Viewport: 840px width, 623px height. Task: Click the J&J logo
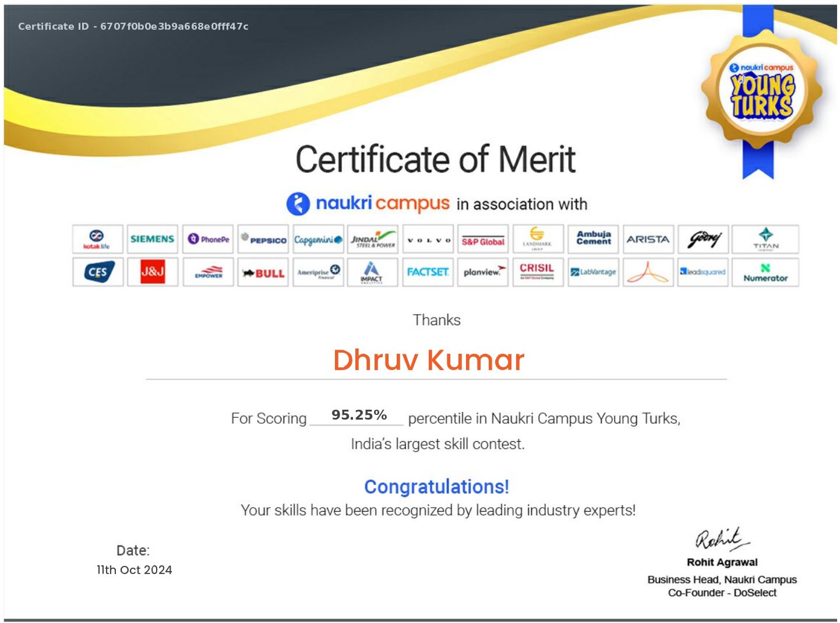[152, 272]
